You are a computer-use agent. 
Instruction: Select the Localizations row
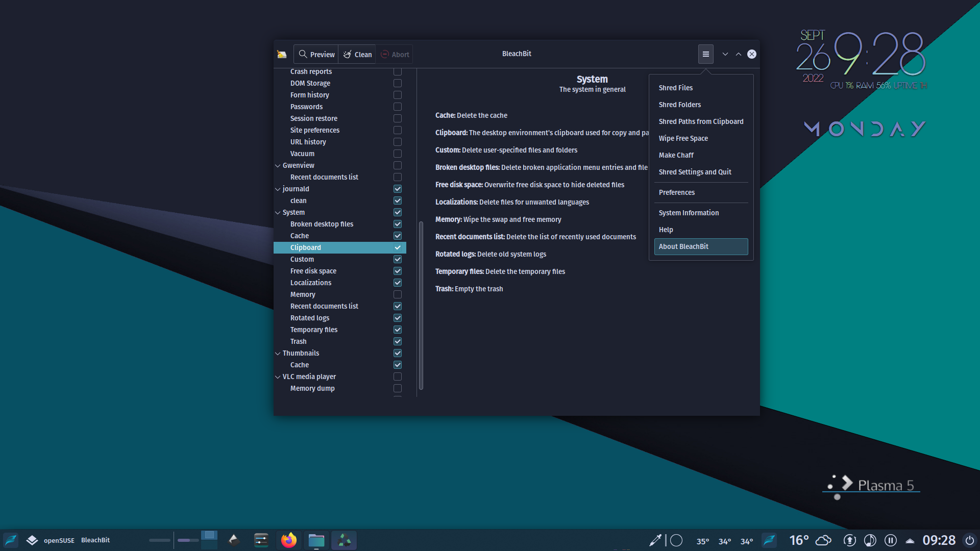click(340, 283)
